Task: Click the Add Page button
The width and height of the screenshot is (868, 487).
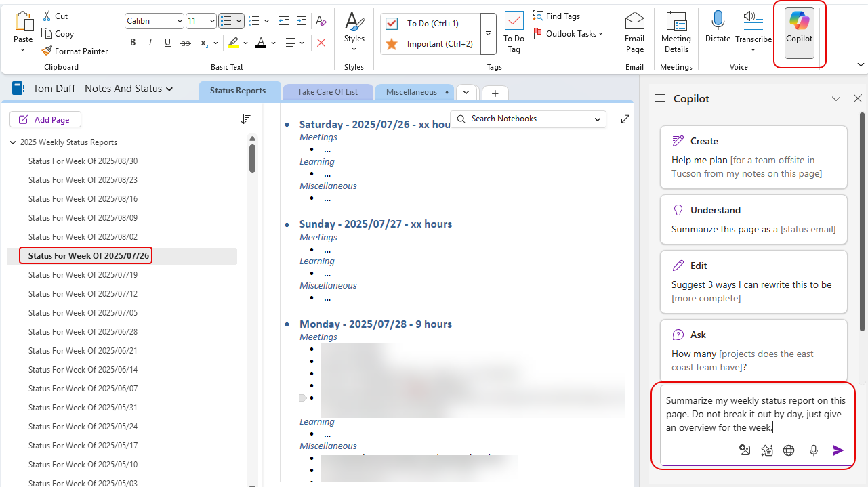Action: click(x=45, y=120)
